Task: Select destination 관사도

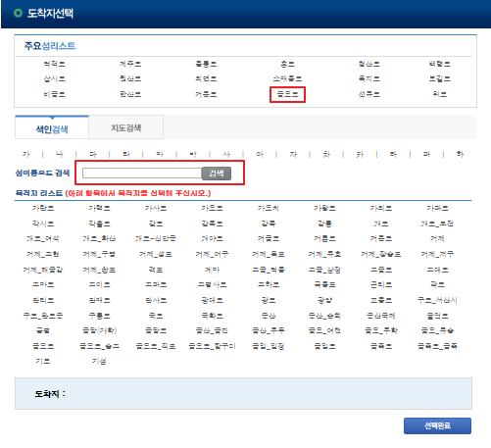Action: 156,300
